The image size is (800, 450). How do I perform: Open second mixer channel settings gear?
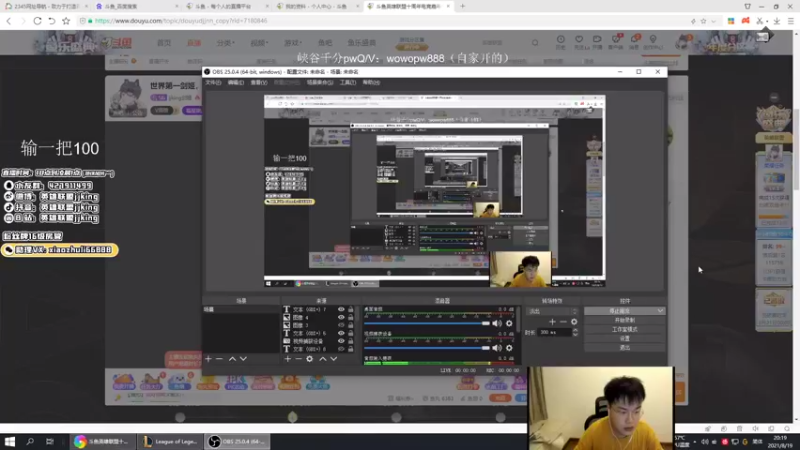click(x=509, y=348)
